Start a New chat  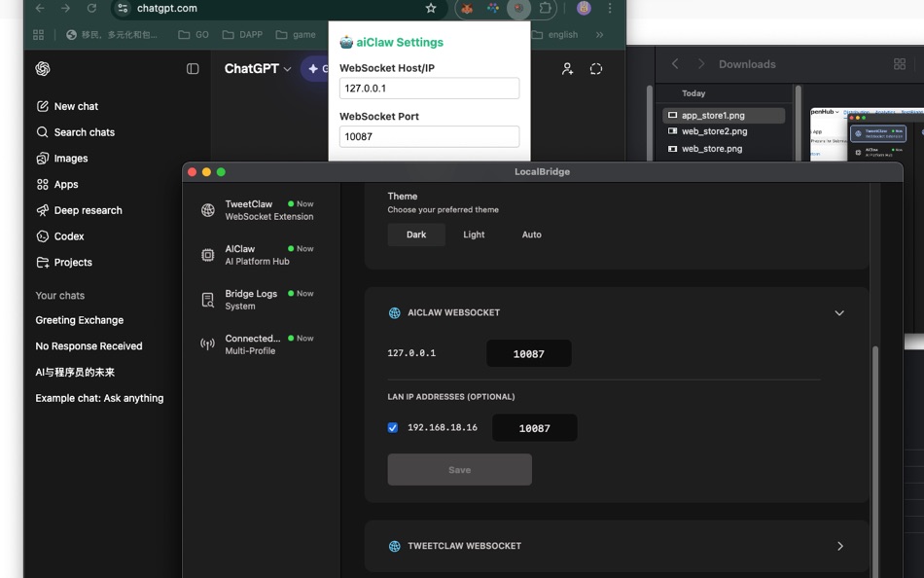[67, 106]
